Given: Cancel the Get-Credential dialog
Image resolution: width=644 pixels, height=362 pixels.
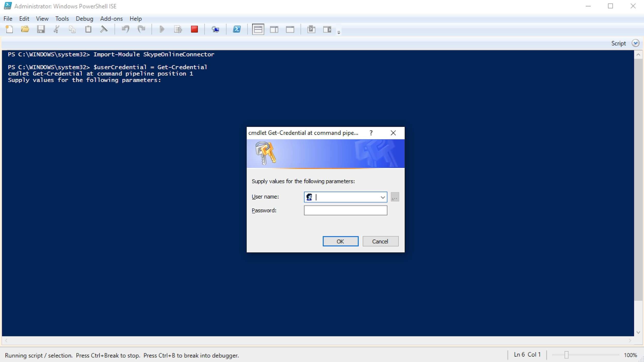Looking at the screenshot, I should pyautogui.click(x=380, y=241).
